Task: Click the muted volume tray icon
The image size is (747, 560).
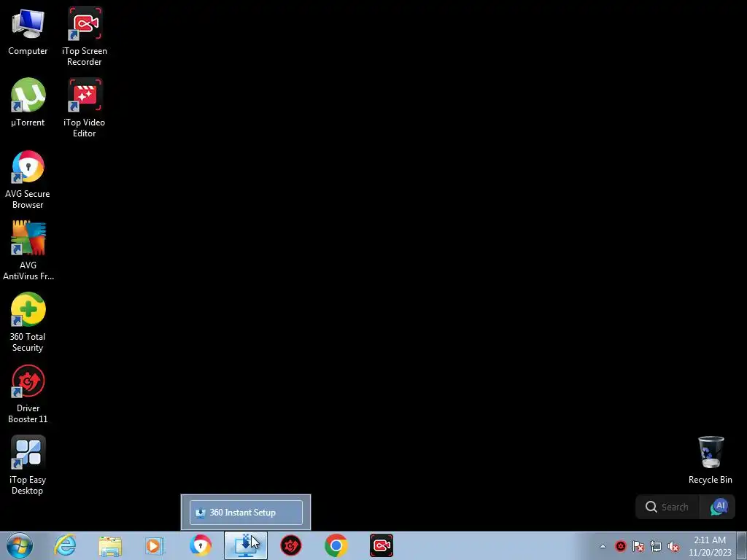Action: click(x=673, y=546)
